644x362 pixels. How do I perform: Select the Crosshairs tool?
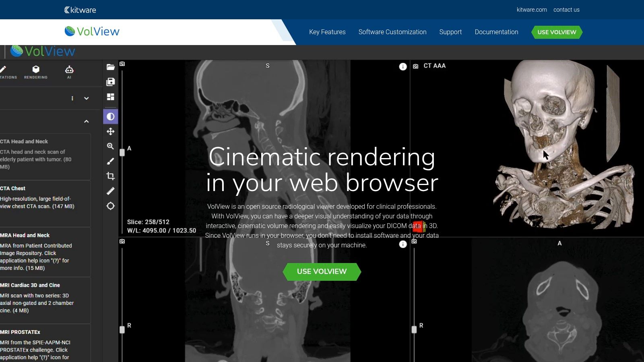coord(111,206)
